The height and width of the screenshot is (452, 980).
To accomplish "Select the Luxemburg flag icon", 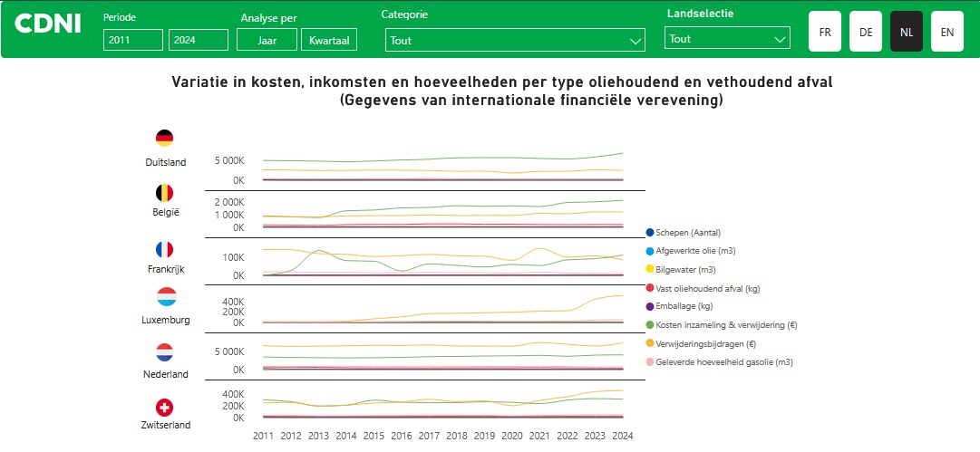I will 166,297.
